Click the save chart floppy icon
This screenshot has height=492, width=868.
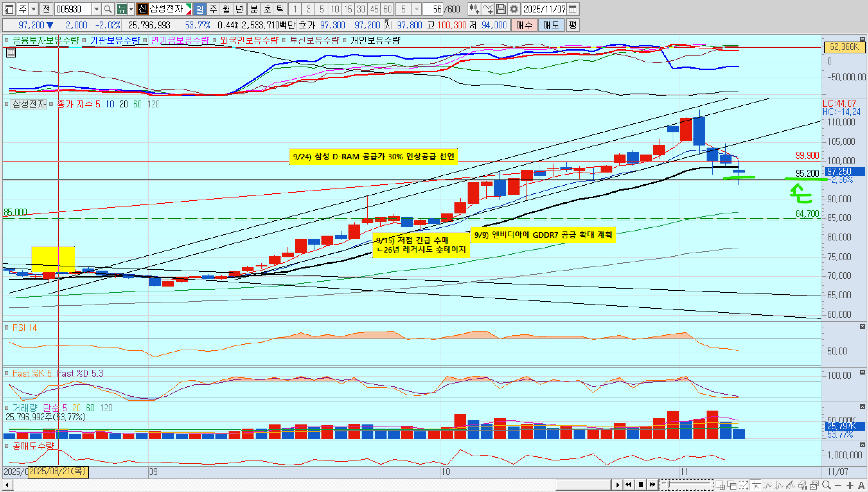(x=501, y=9)
